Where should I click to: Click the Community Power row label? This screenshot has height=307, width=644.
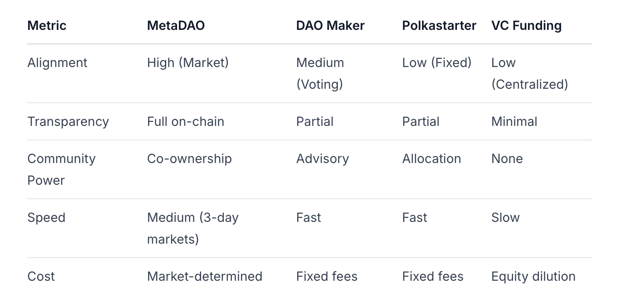point(61,169)
